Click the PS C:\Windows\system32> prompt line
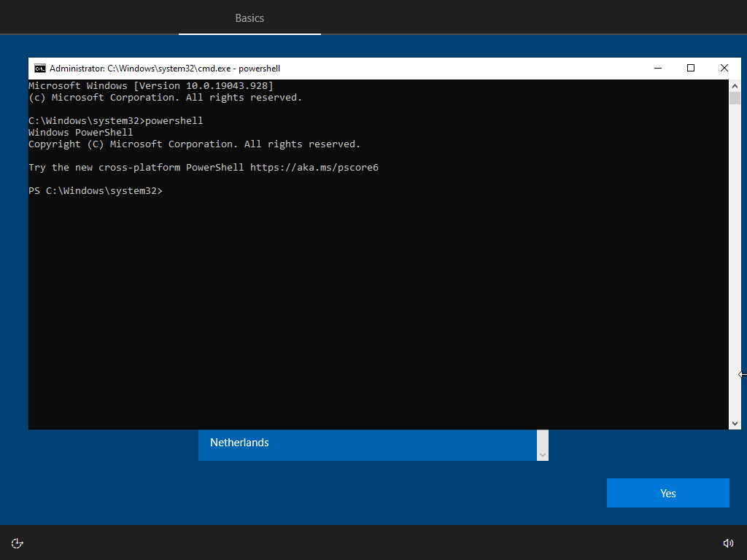 coord(96,191)
